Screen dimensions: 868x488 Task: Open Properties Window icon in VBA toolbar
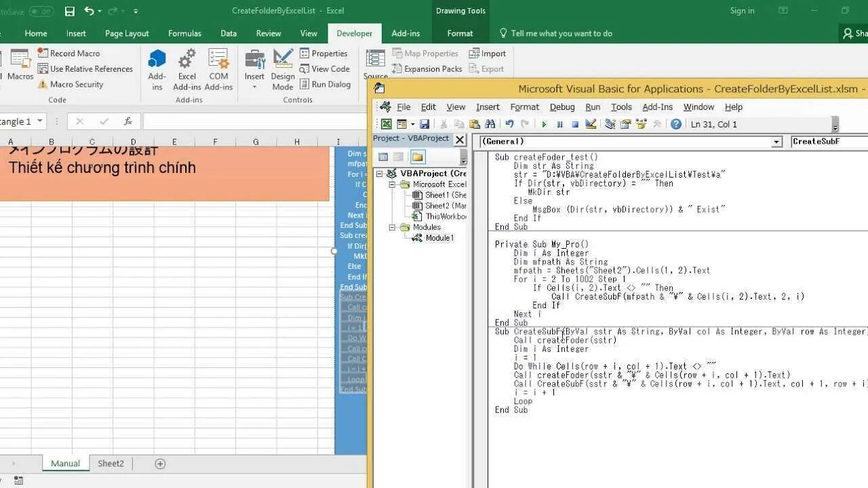[625, 124]
